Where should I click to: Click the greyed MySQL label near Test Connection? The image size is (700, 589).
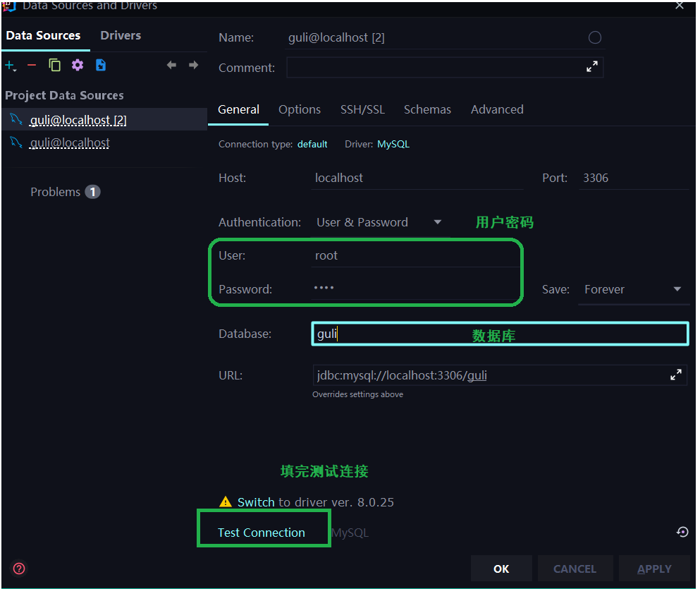(350, 533)
